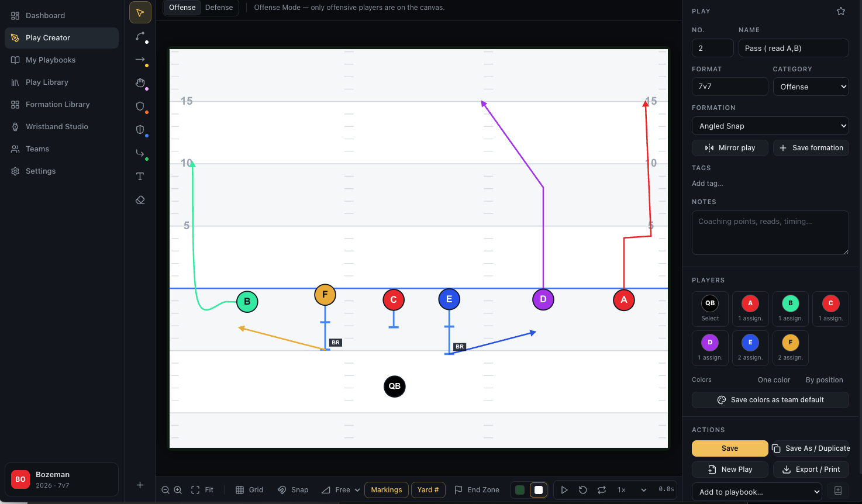Zoom out of the canvas

click(165, 490)
